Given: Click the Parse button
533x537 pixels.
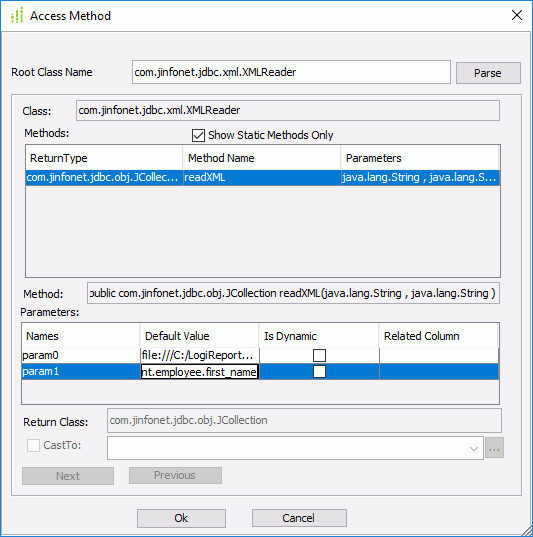Looking at the screenshot, I should click(x=488, y=73).
